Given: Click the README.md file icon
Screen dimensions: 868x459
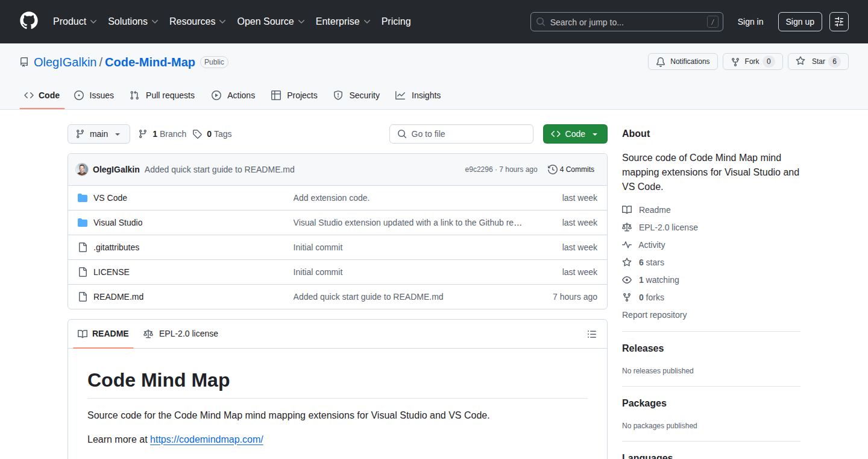Looking at the screenshot, I should coord(83,297).
